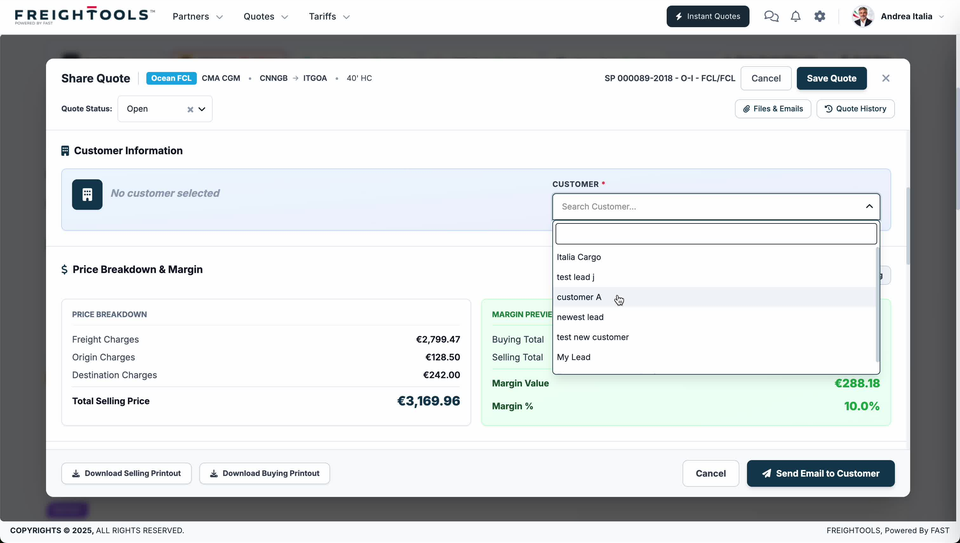960x543 pixels.
Task: Click the Margin Value €288.18
Action: pyautogui.click(x=857, y=383)
